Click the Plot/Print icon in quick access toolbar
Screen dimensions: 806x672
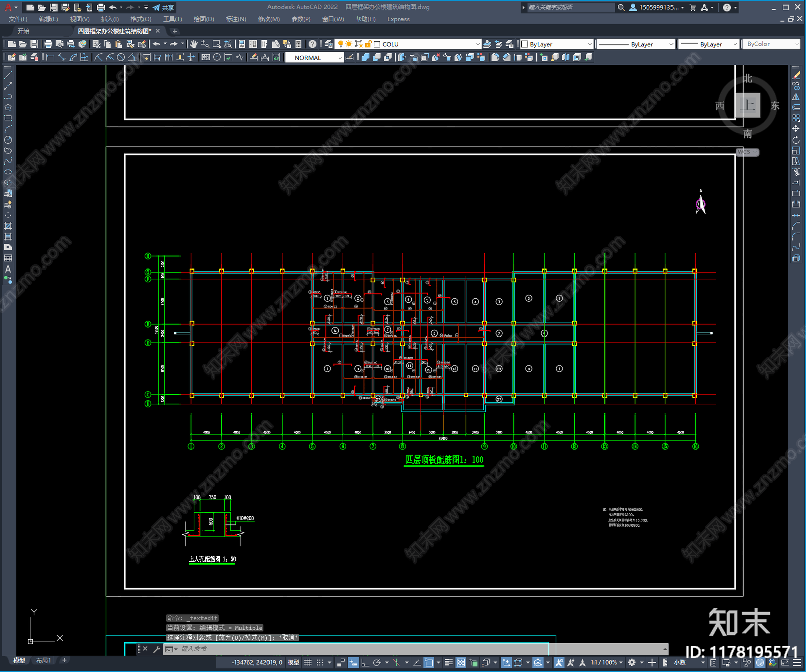101,7
